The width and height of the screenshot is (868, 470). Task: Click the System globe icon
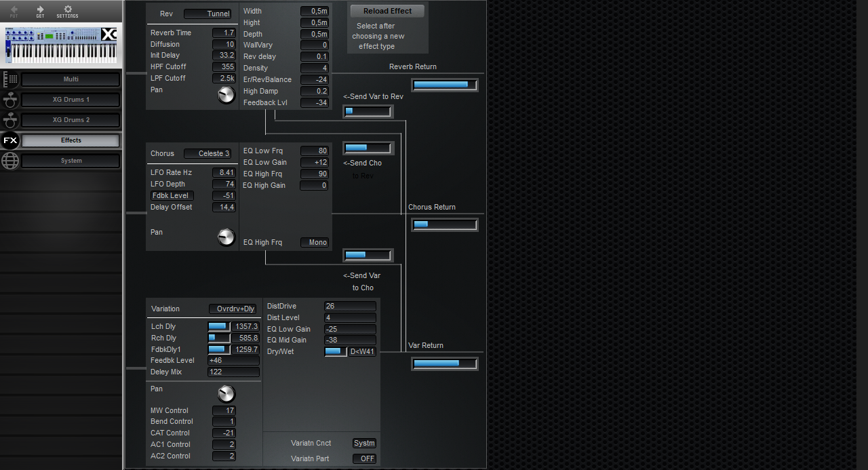(x=10, y=161)
